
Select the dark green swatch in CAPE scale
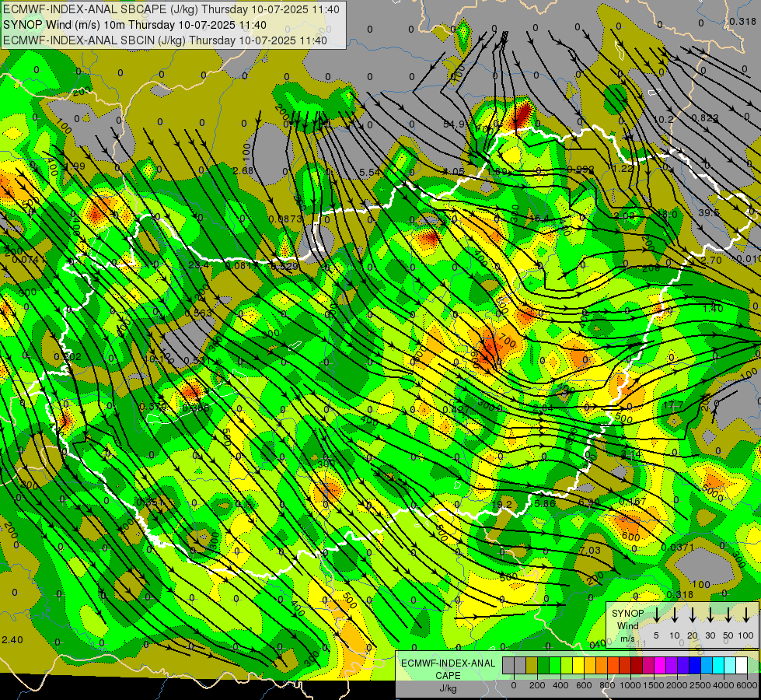point(543,665)
